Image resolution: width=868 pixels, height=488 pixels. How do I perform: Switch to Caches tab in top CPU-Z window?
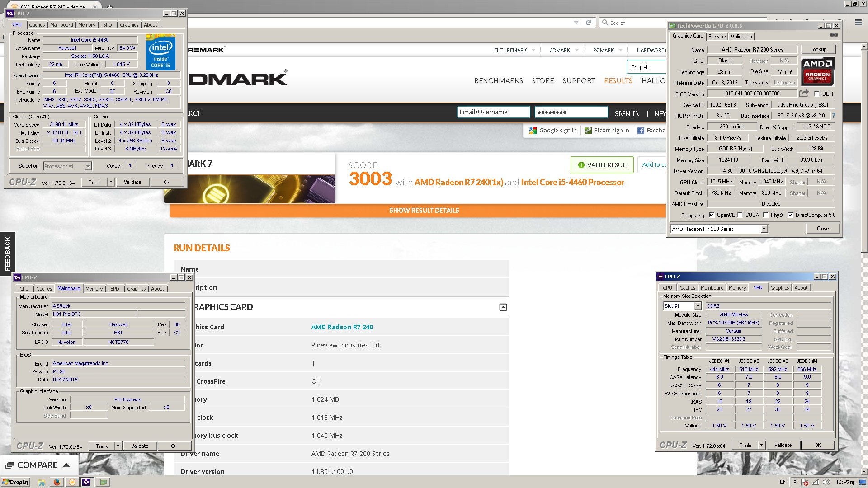[x=37, y=25]
